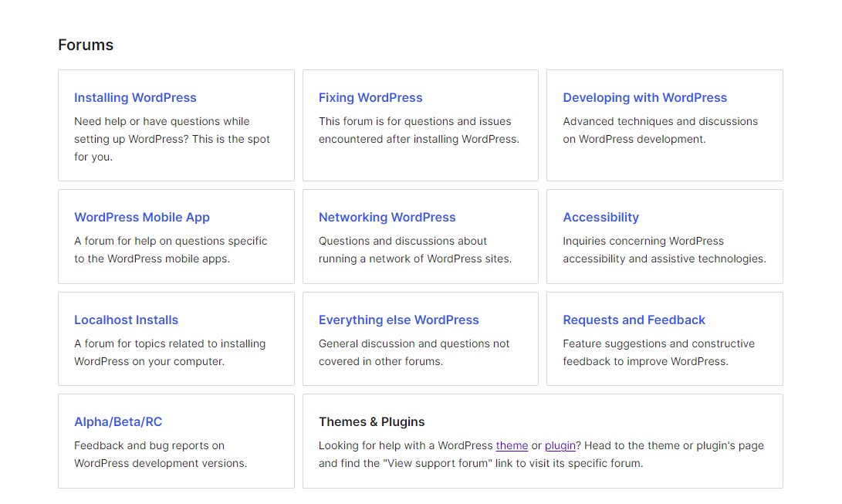Click text 'Feature suggestions and constructive'
842x504 pixels.
click(659, 343)
